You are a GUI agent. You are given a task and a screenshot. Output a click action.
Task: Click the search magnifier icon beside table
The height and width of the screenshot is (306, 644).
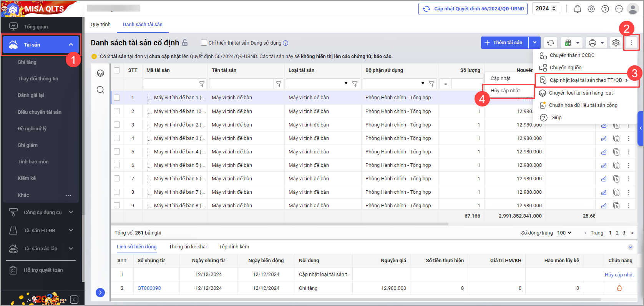(x=100, y=90)
